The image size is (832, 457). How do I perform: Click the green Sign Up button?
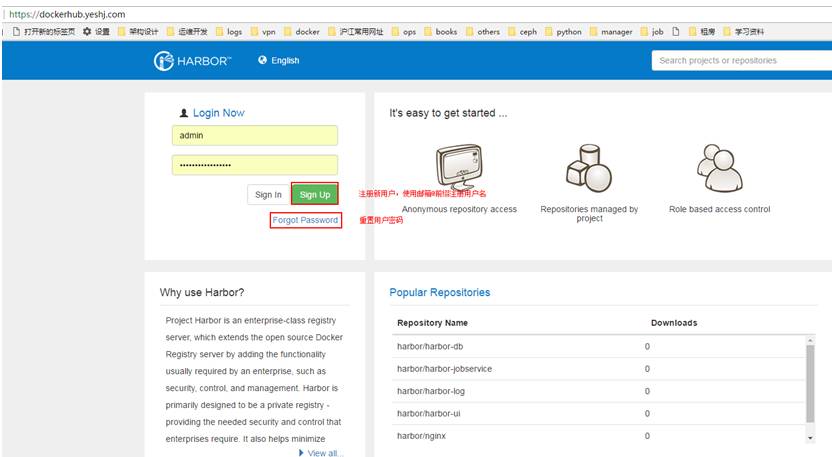coord(315,194)
